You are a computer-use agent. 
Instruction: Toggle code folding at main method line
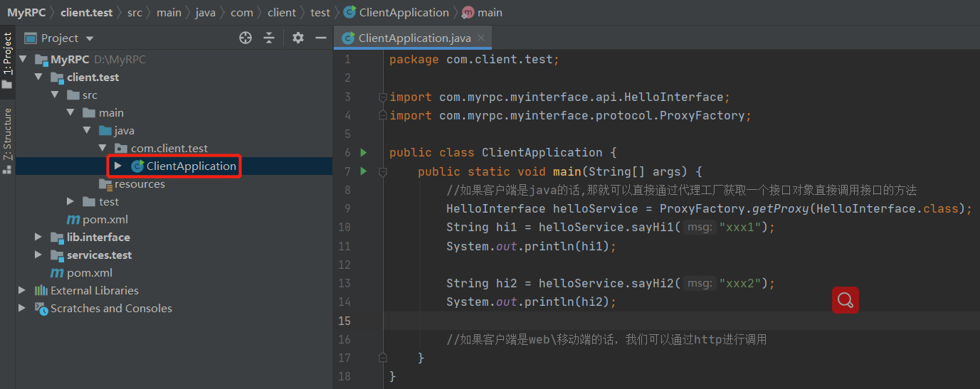383,171
